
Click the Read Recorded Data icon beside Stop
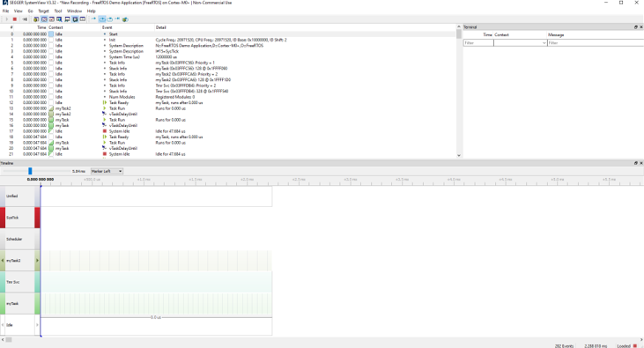tap(25, 19)
